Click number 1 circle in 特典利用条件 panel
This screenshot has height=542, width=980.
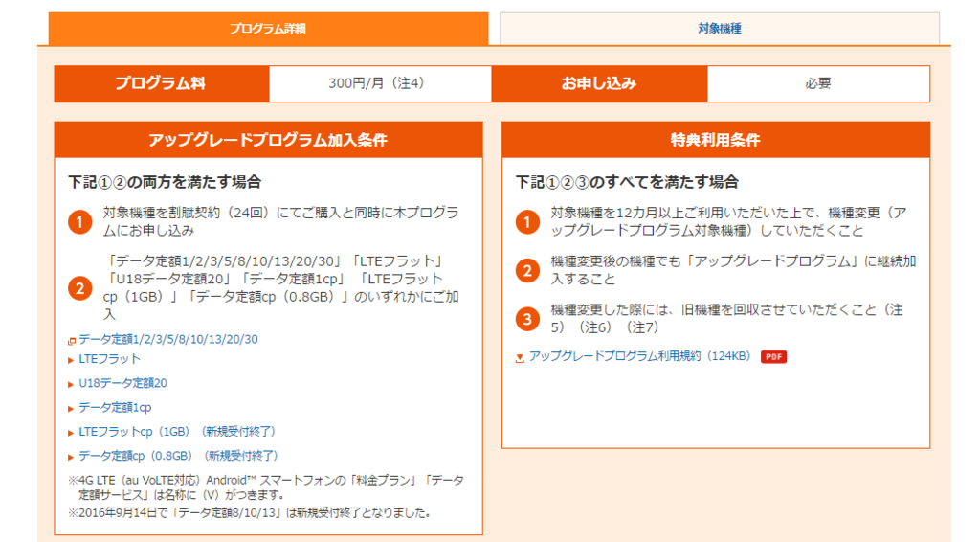(527, 222)
